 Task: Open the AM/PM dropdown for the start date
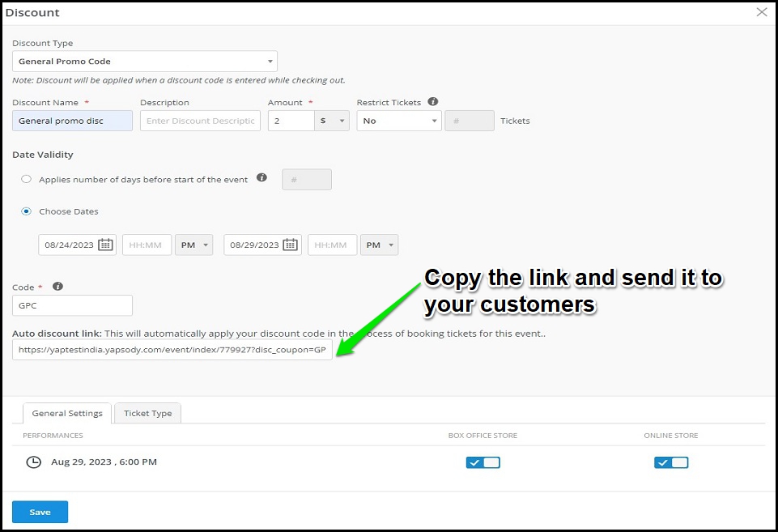click(193, 245)
